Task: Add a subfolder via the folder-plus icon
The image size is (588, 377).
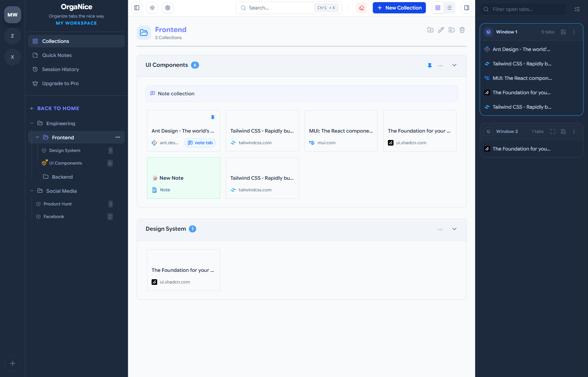Action: coord(430,30)
